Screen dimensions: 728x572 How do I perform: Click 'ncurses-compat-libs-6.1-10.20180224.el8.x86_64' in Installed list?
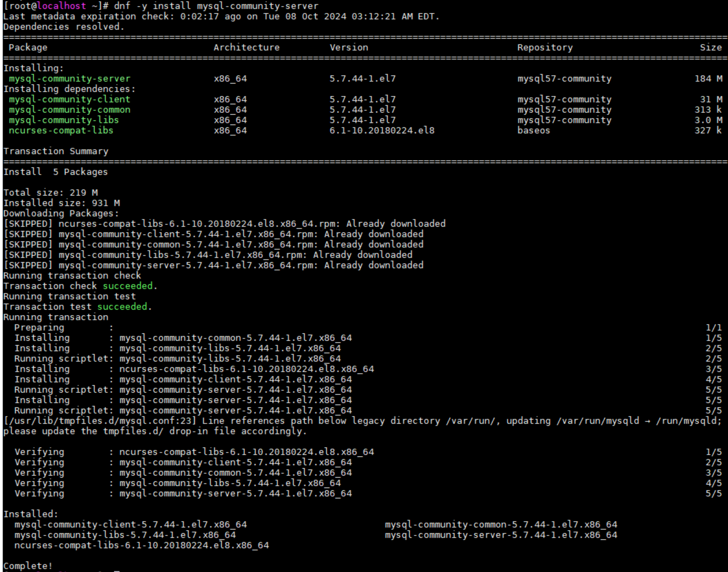pos(141,545)
